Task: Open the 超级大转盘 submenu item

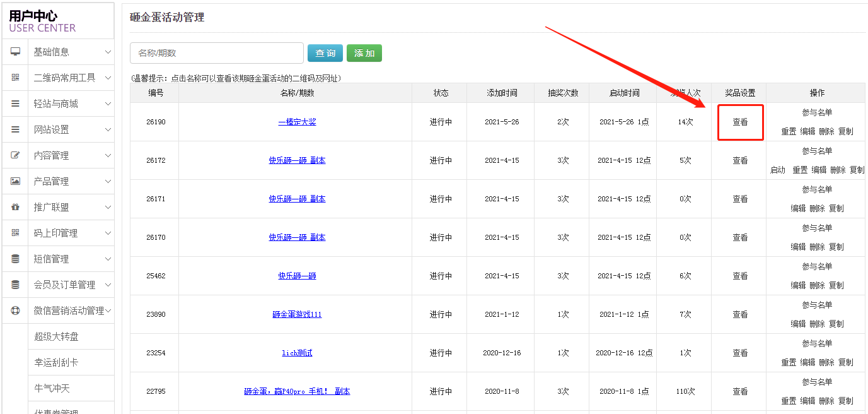Action: point(57,336)
